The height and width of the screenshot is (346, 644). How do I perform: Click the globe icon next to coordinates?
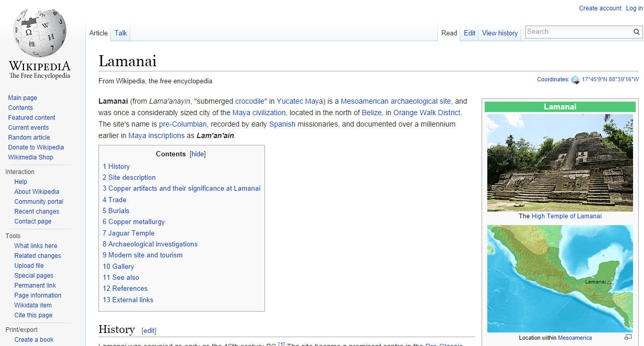coord(576,80)
